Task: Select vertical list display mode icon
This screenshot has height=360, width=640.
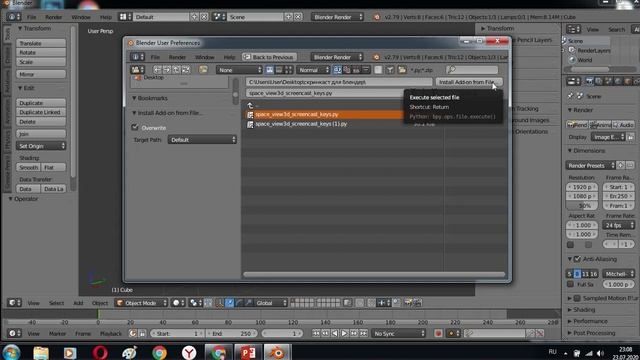Action: [x=269, y=70]
